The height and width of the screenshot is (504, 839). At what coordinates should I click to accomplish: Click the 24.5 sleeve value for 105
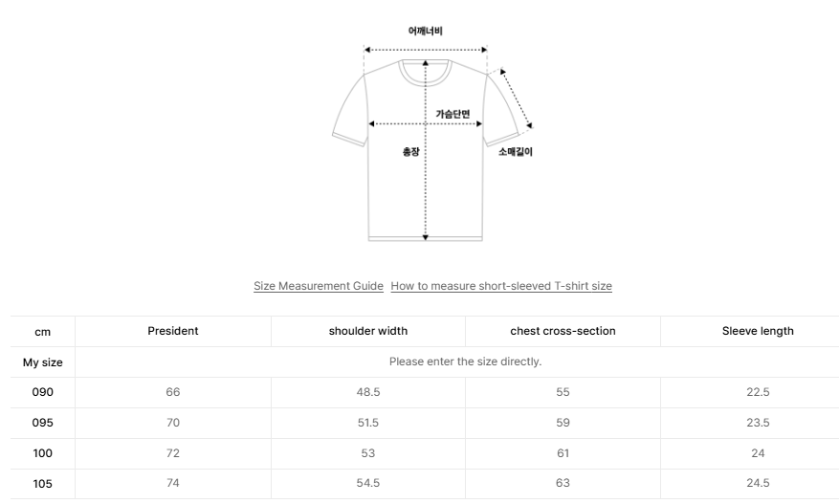click(x=758, y=483)
